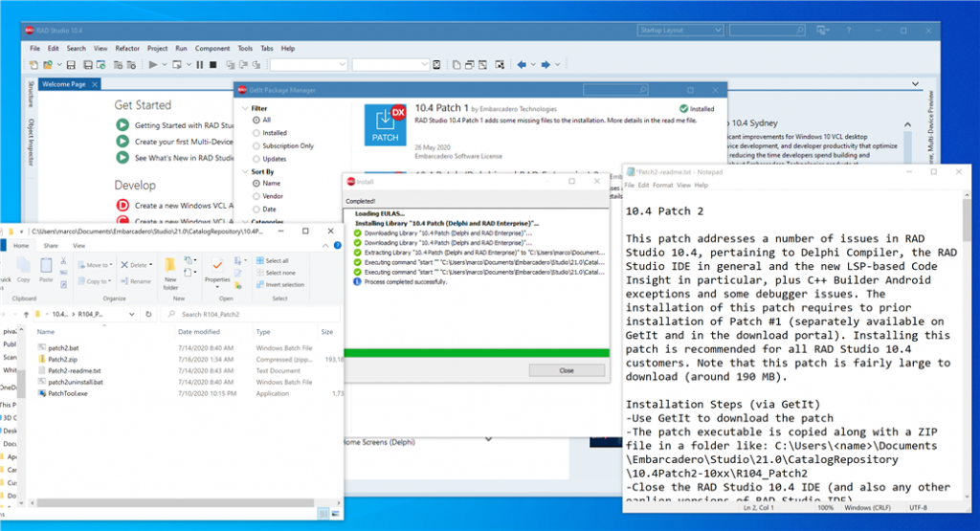Click the Save file toolbar icon
This screenshot has width=980, height=531.
[x=71, y=64]
